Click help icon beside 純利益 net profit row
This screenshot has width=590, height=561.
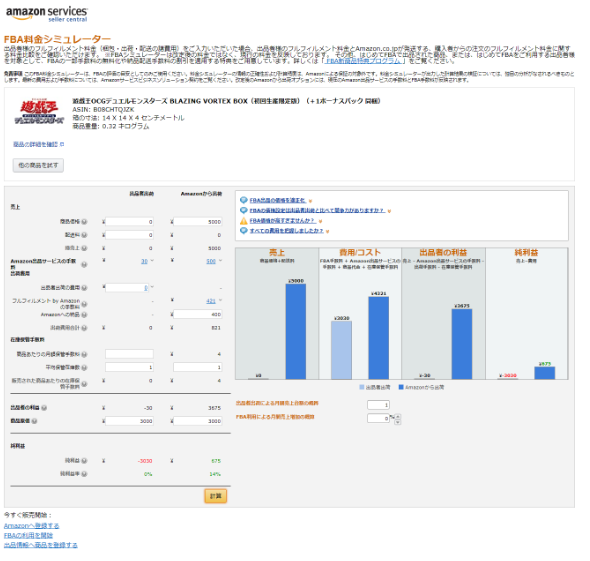pos(84,461)
